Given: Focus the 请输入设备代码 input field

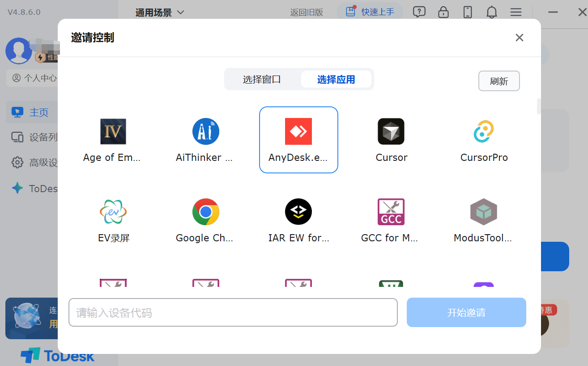Looking at the screenshot, I should pyautogui.click(x=233, y=312).
